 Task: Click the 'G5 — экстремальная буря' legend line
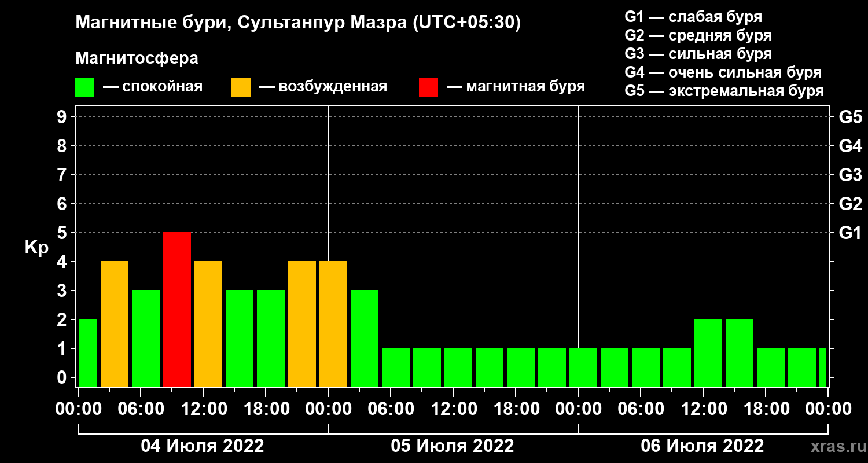[724, 91]
